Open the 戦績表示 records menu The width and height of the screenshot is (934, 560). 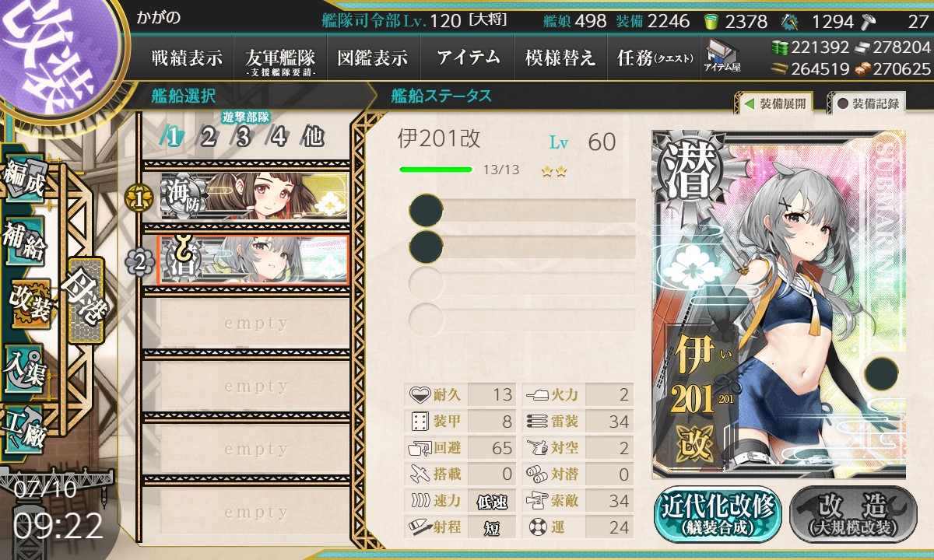coord(187,58)
